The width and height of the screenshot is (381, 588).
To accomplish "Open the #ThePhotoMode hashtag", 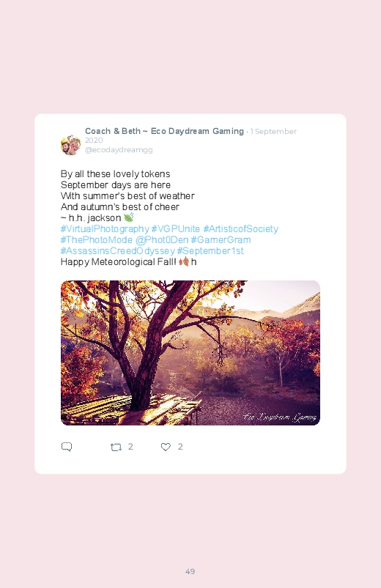I will [x=97, y=239].
